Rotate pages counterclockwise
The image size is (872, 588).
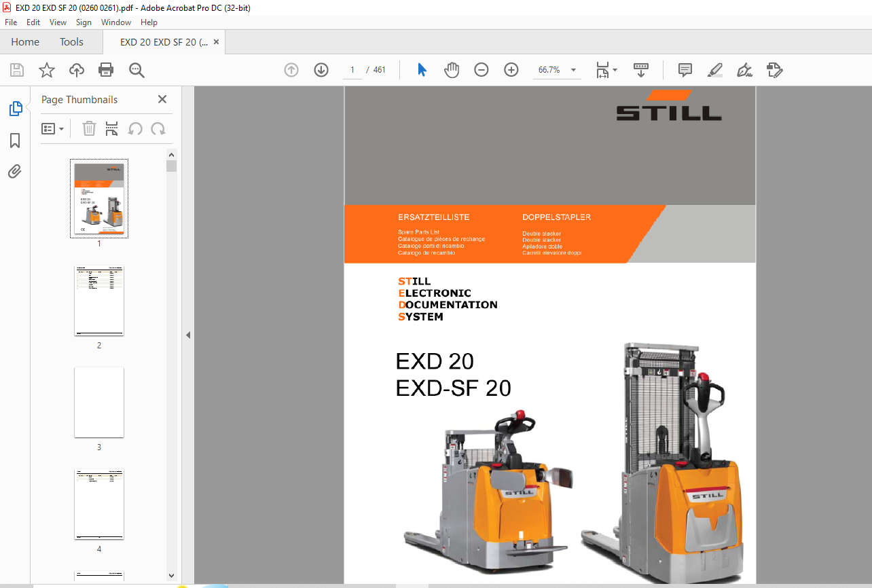click(135, 128)
